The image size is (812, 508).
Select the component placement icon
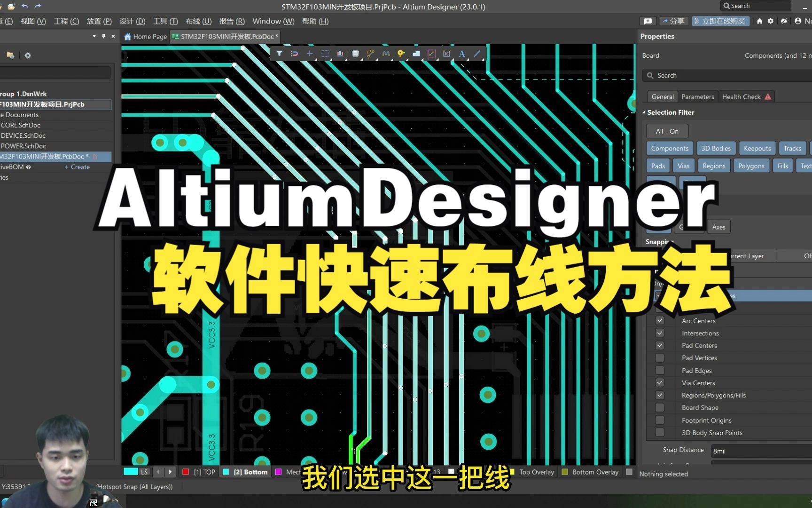355,53
